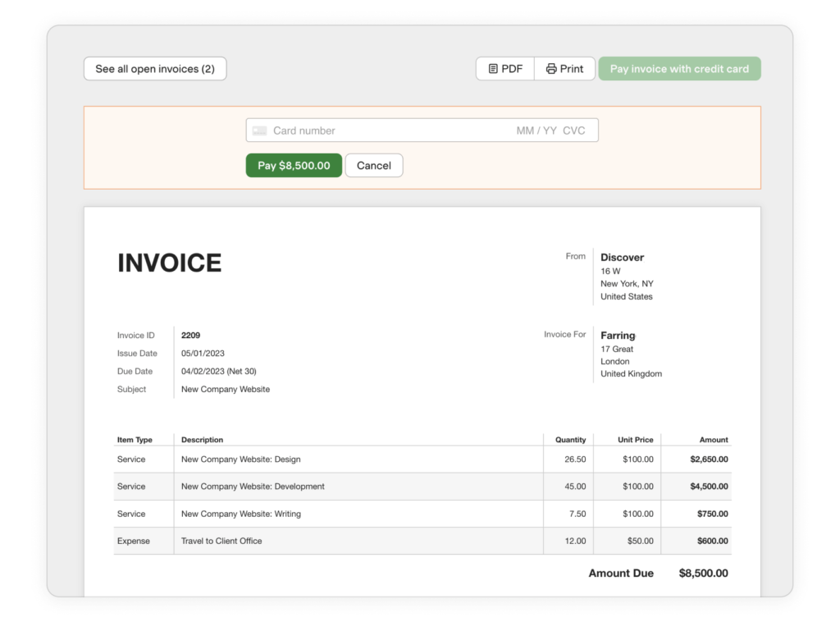Select the sender name Discover
Image resolution: width=840 pixels, height=622 pixels.
[x=622, y=257]
